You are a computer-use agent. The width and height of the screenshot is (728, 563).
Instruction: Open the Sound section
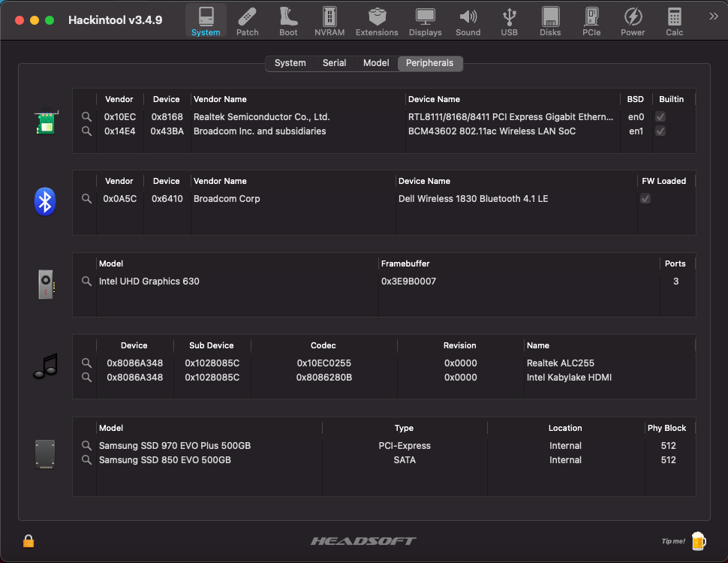click(468, 21)
